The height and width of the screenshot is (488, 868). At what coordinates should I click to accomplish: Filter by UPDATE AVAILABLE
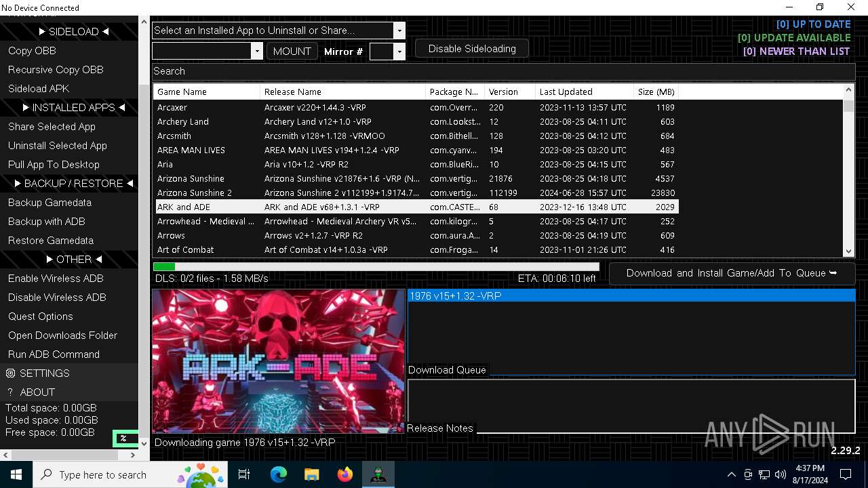[794, 38]
